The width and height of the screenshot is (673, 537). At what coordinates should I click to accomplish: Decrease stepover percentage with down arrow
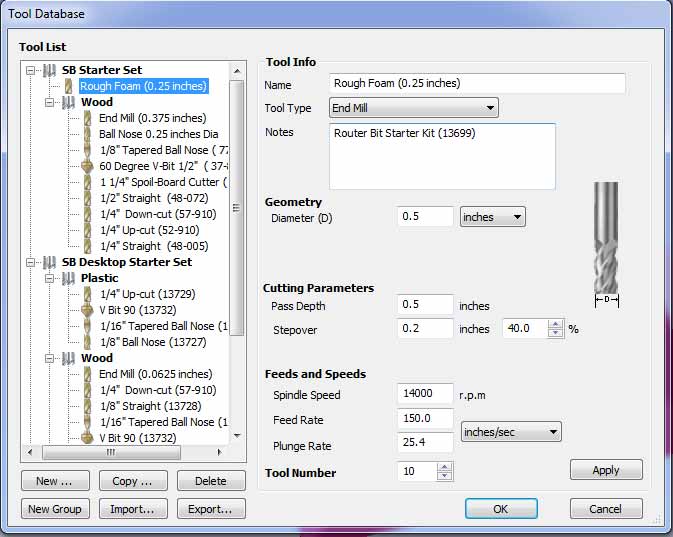coord(555,333)
